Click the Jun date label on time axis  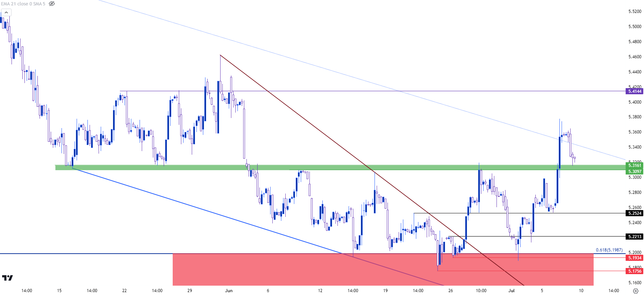point(229,291)
